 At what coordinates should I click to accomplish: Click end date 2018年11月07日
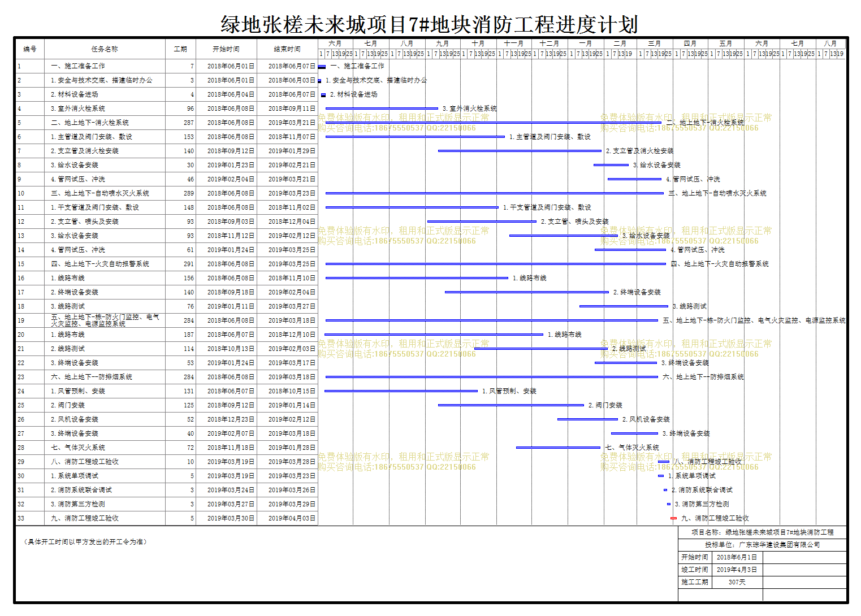tap(292, 137)
